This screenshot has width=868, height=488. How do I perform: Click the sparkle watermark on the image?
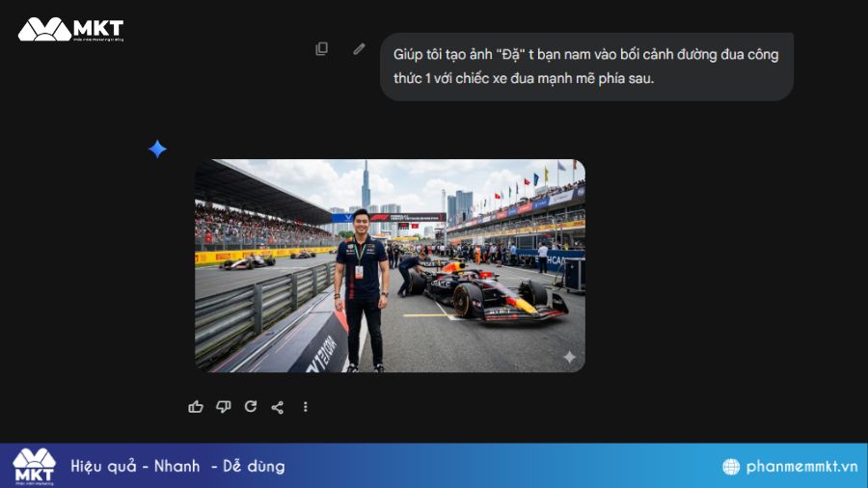pyautogui.click(x=569, y=357)
